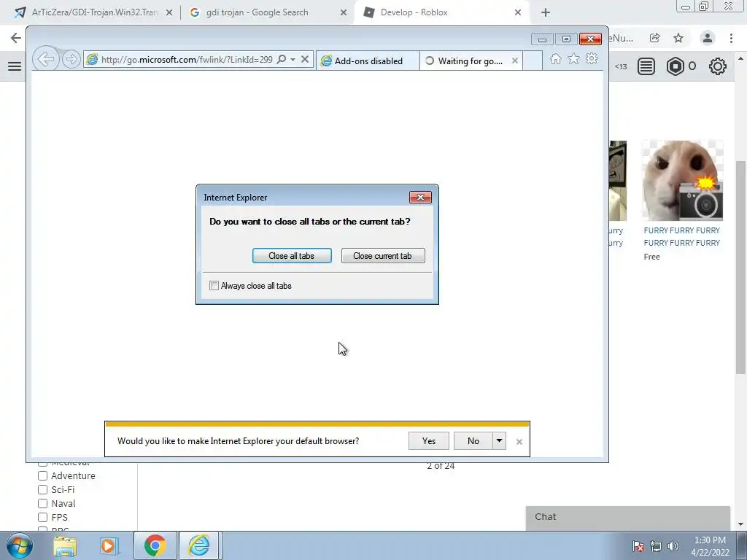The width and height of the screenshot is (747, 560).
Task: Click the network tray icon
Action: (x=656, y=546)
